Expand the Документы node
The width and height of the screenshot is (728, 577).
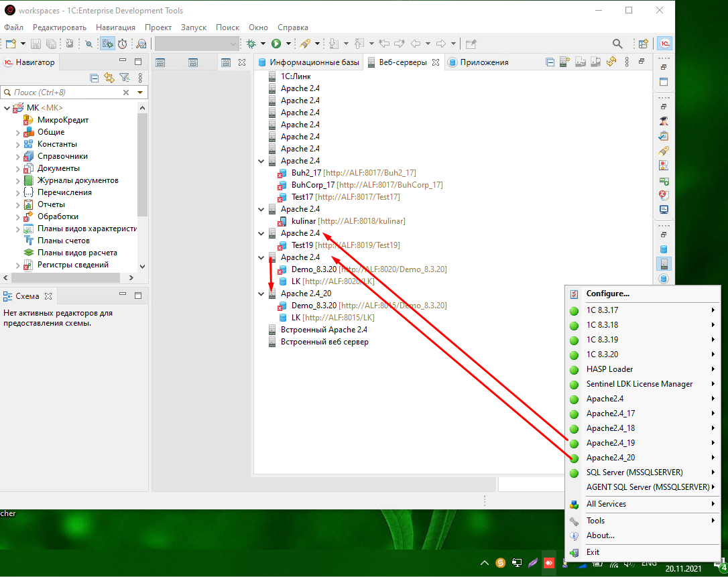pos(17,168)
